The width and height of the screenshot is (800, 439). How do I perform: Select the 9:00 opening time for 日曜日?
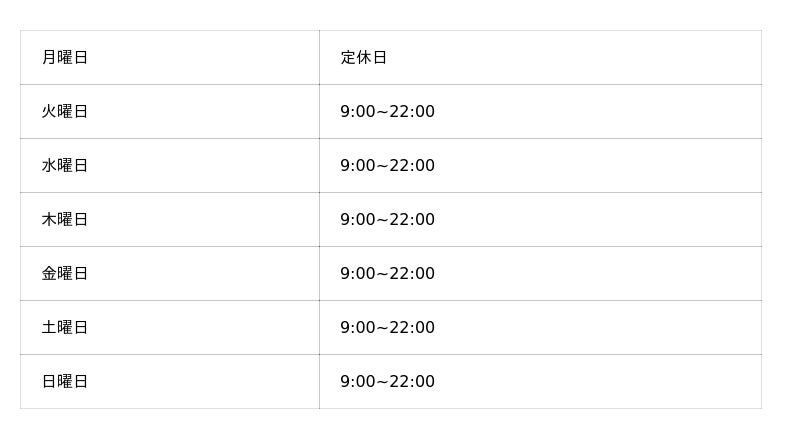(x=357, y=382)
